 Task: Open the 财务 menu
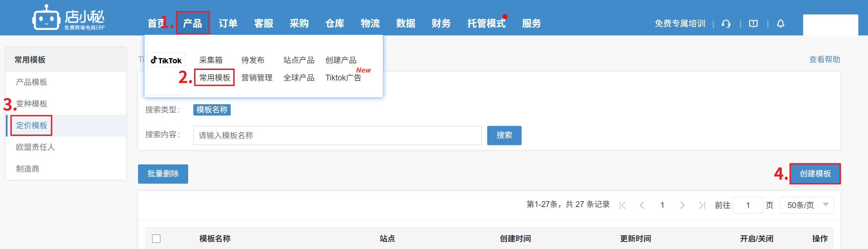(x=441, y=23)
